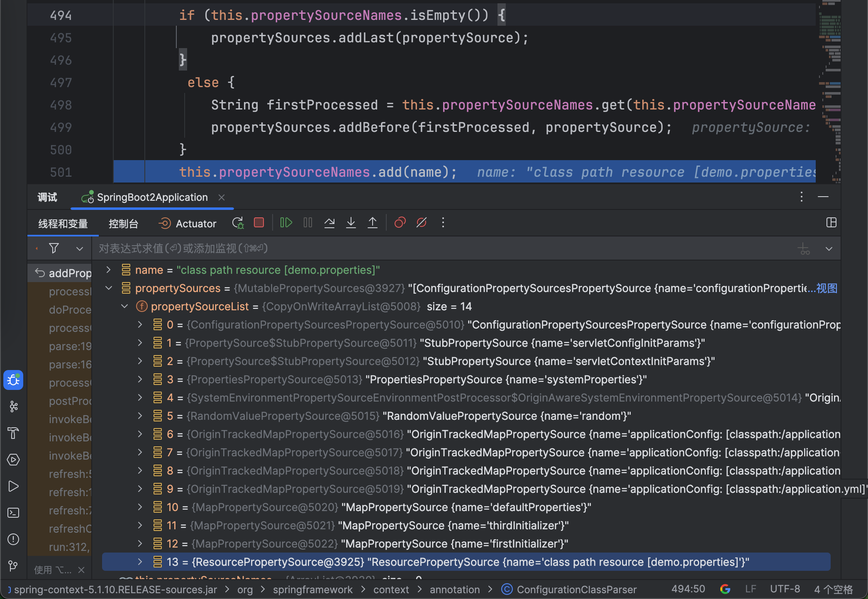Image resolution: width=868 pixels, height=599 pixels.
Task: Open the layout settings icon
Action: pyautogui.click(x=831, y=223)
